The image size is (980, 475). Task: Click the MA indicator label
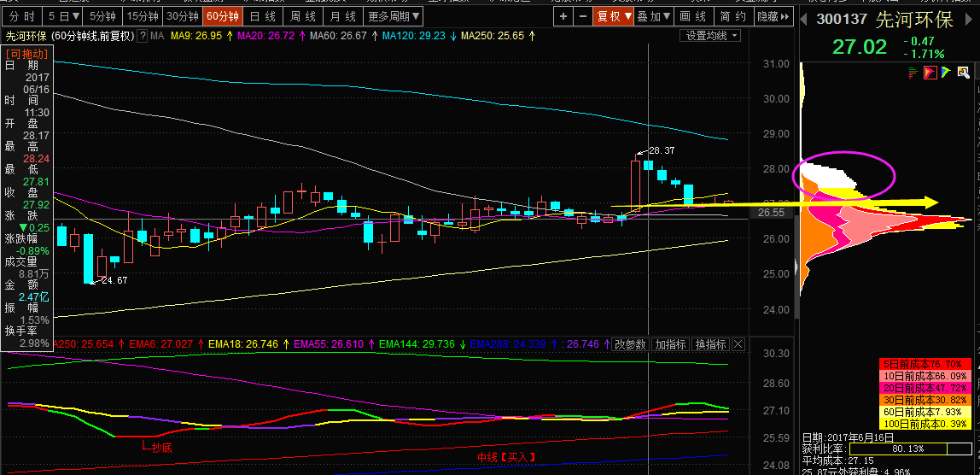pyautogui.click(x=157, y=36)
